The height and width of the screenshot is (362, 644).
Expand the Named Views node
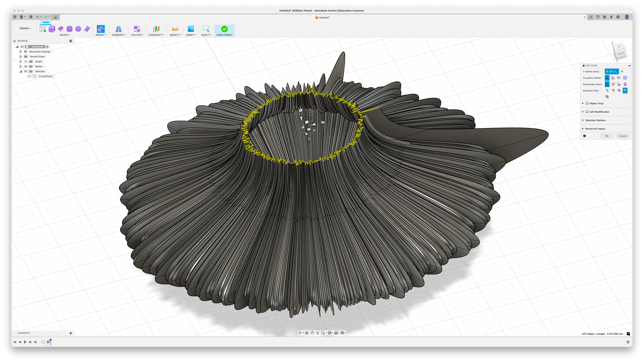[20, 57]
